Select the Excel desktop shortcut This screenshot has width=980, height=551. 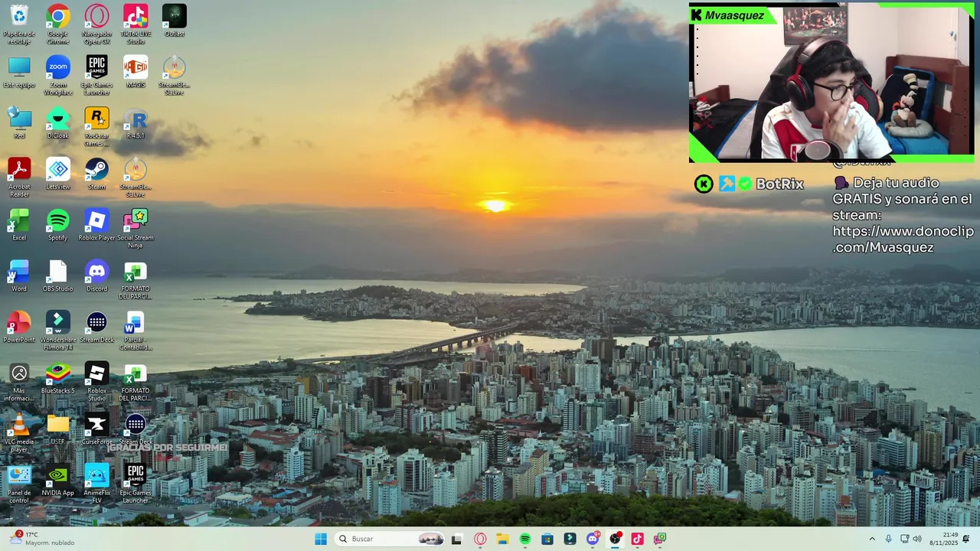[x=19, y=225]
